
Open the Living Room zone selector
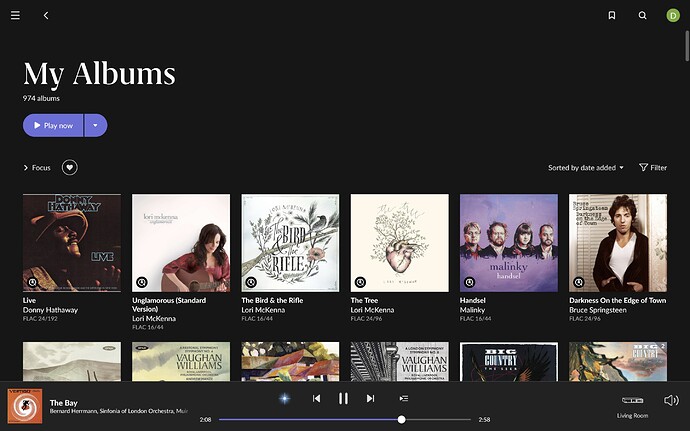coord(632,406)
